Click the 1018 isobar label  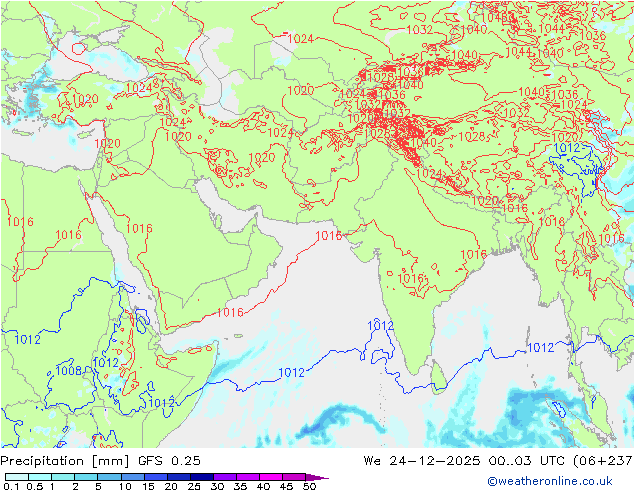(x=552, y=221)
